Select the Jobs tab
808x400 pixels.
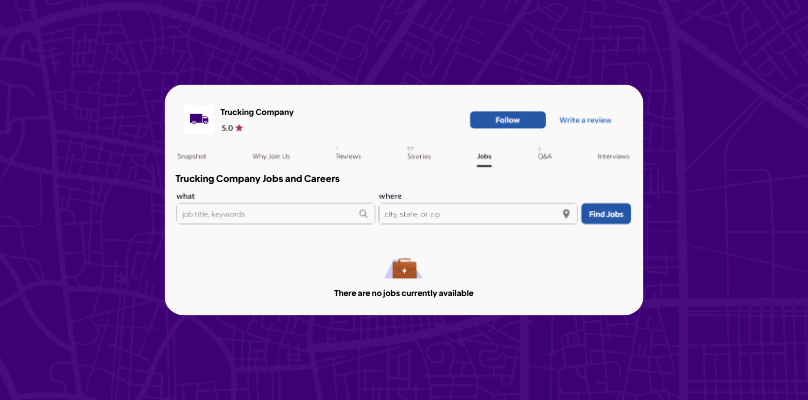484,156
